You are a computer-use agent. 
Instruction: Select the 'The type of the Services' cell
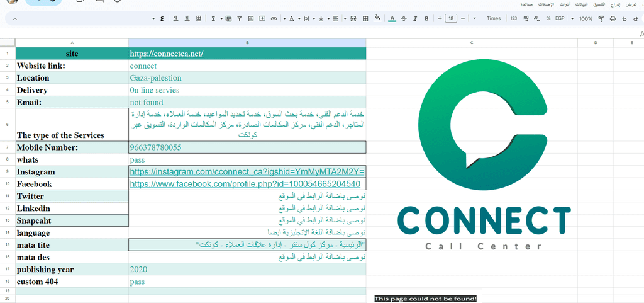72,125
